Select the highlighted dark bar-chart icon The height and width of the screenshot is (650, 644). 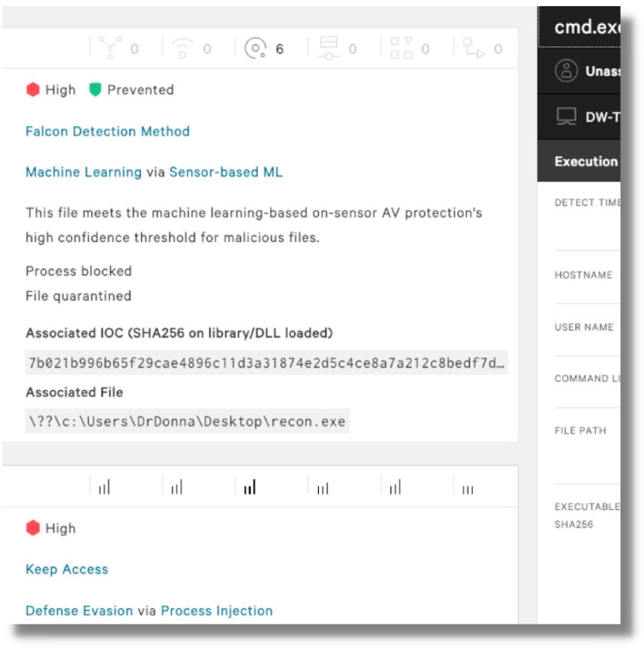tap(250, 487)
